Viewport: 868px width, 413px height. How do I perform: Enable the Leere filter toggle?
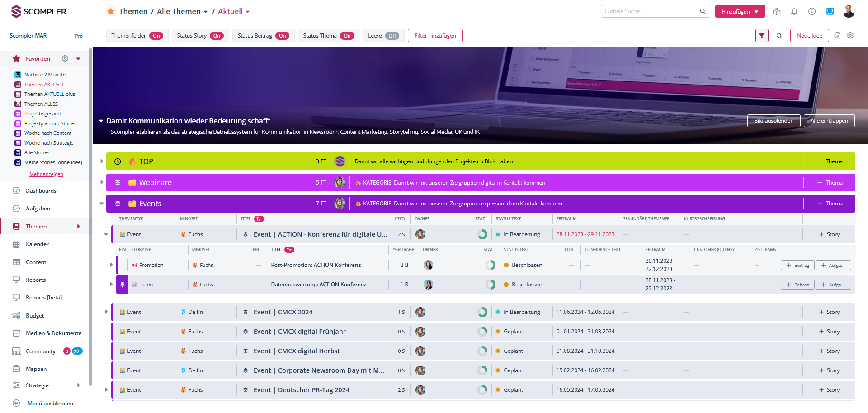coord(392,36)
